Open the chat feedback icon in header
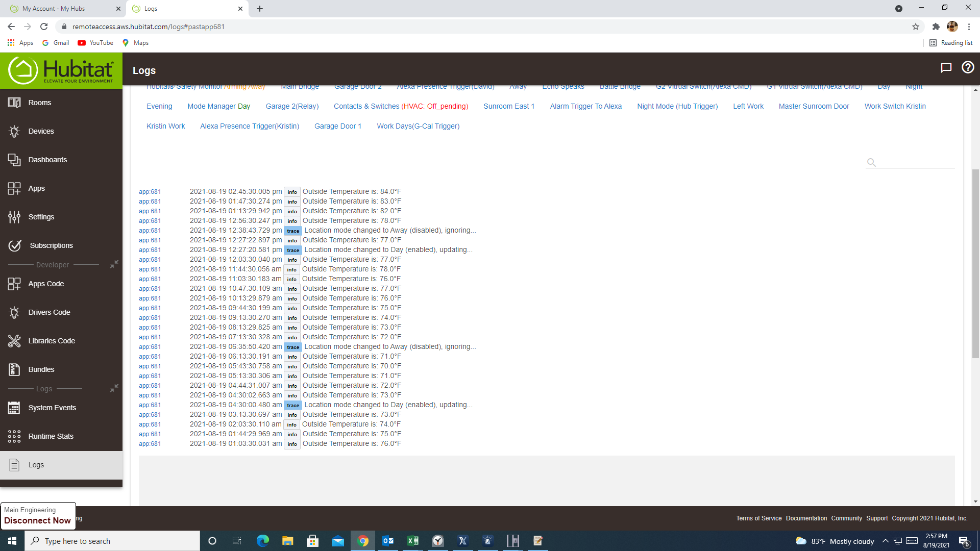Viewport: 980px width, 551px height. pos(946,67)
